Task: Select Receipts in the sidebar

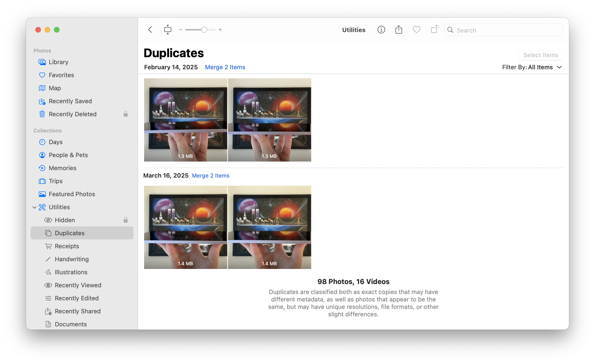Action: (67, 246)
